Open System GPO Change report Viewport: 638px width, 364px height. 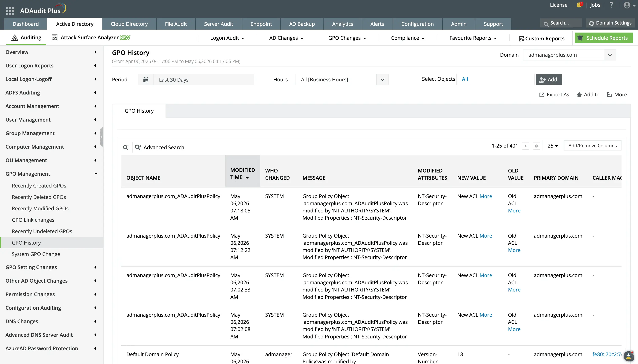tap(36, 254)
